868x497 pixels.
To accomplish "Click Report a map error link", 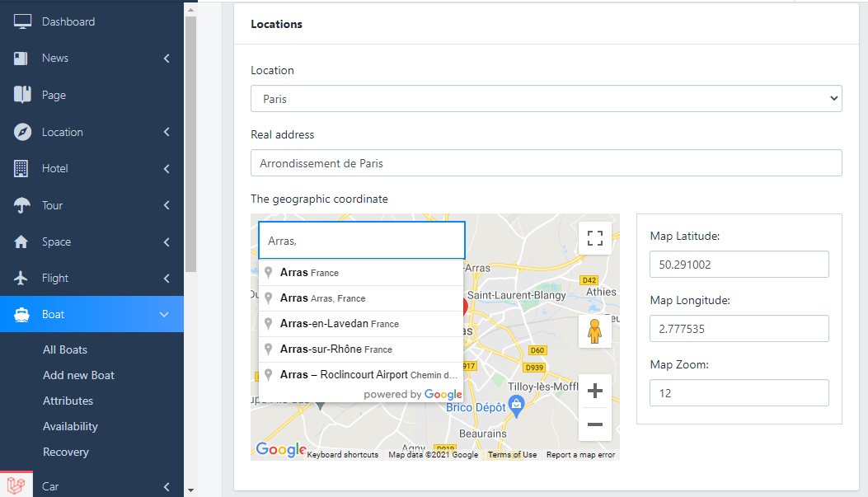I will pyautogui.click(x=580, y=455).
